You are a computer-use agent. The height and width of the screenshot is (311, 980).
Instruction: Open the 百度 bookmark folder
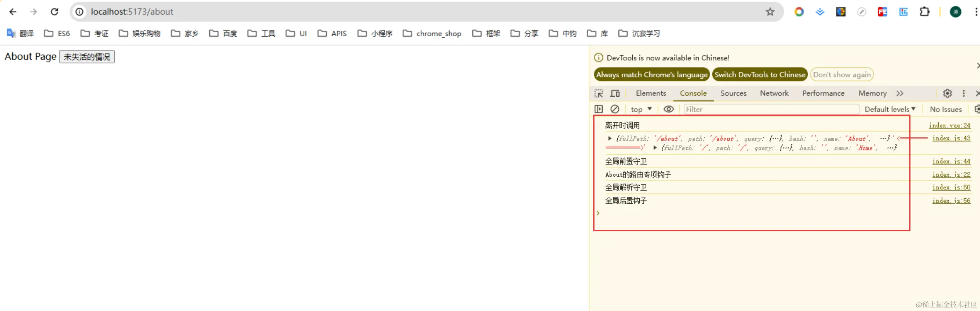click(223, 34)
